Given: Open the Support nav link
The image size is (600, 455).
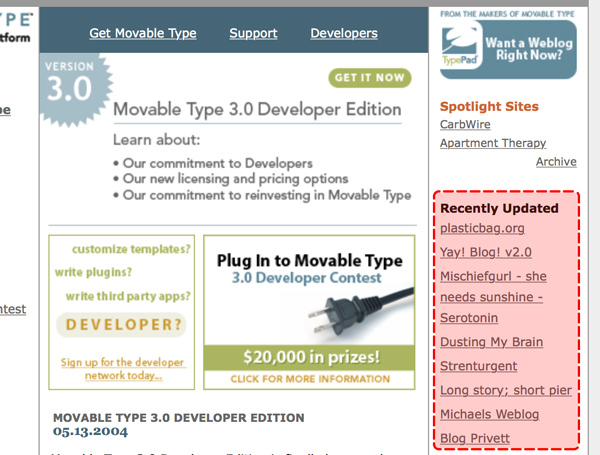Looking at the screenshot, I should coord(253,33).
